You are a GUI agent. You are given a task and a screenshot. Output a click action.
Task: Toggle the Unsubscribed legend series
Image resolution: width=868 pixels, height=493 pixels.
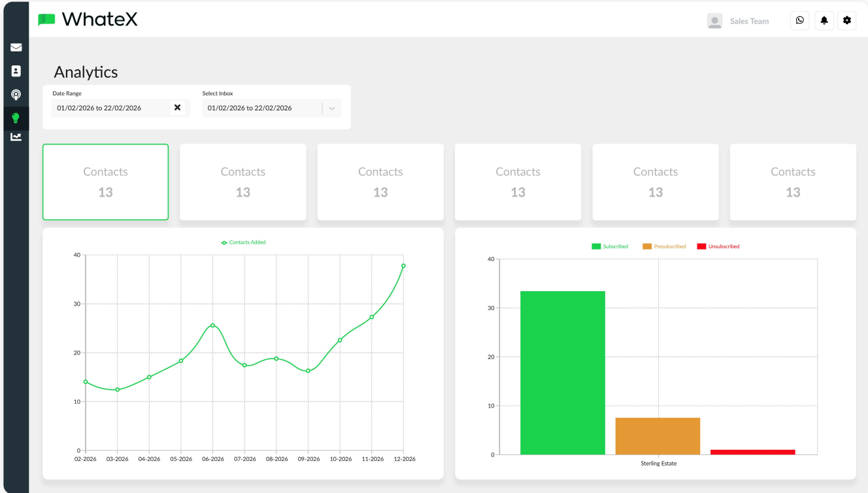click(718, 246)
